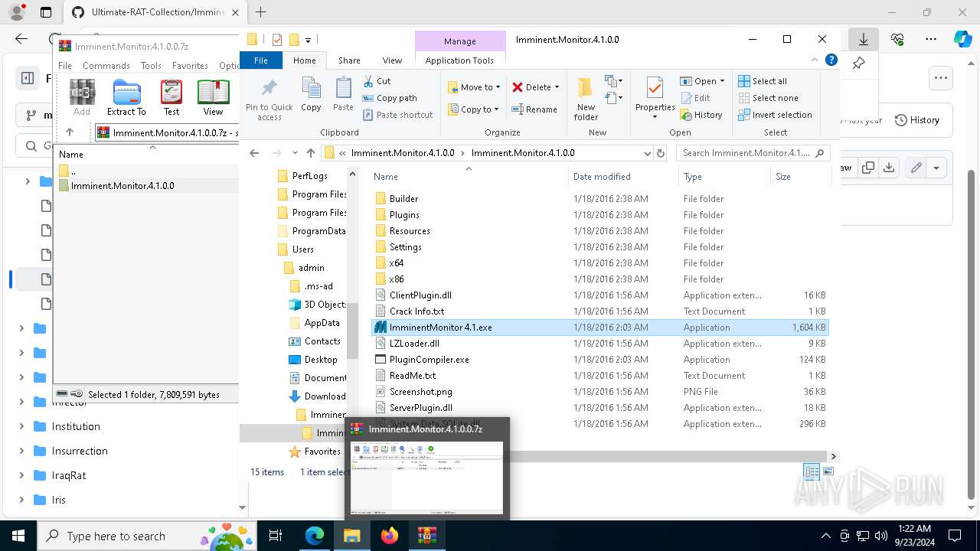Open recent locations dropdown arrow

coord(293,153)
